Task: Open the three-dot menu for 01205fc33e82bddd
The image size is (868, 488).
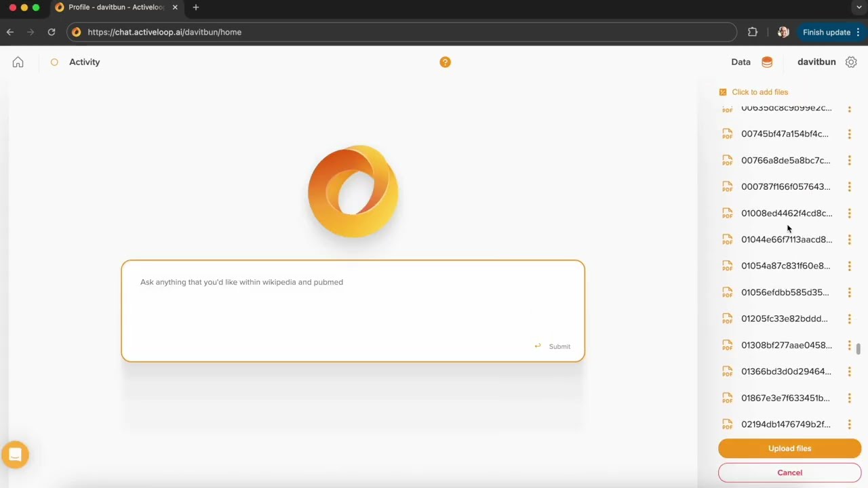Action: (x=850, y=319)
